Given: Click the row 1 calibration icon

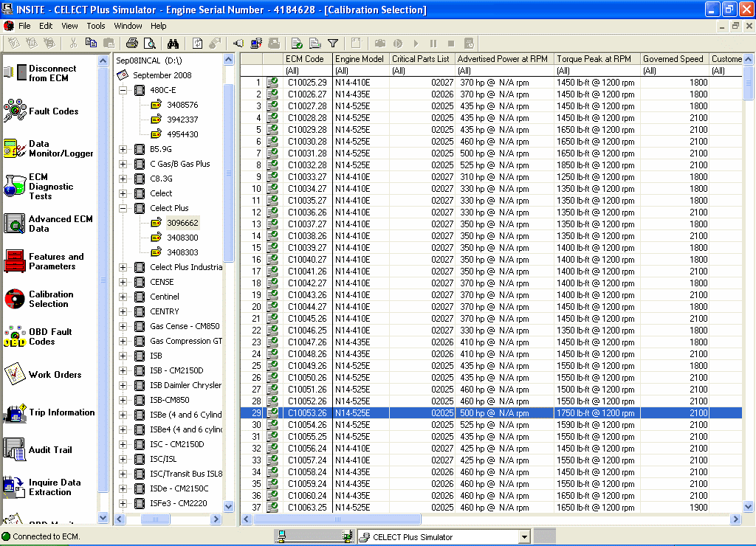Looking at the screenshot, I should coord(272,83).
